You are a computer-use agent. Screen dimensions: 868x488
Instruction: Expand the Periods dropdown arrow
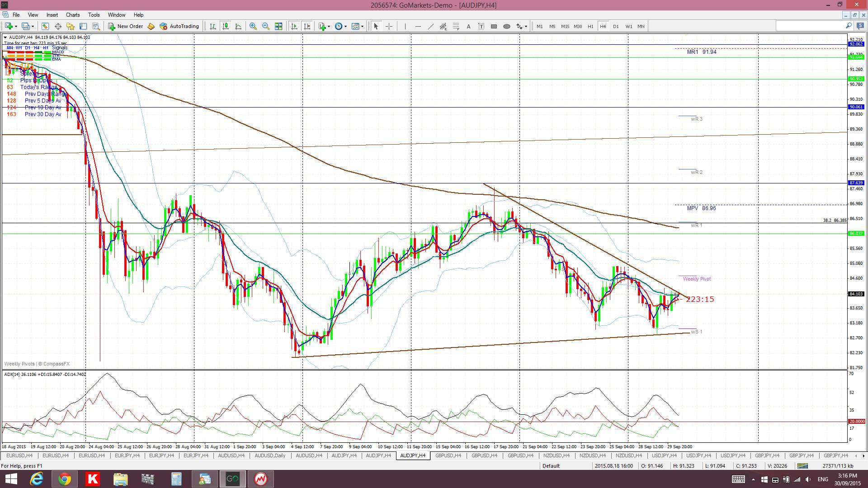(346, 26)
